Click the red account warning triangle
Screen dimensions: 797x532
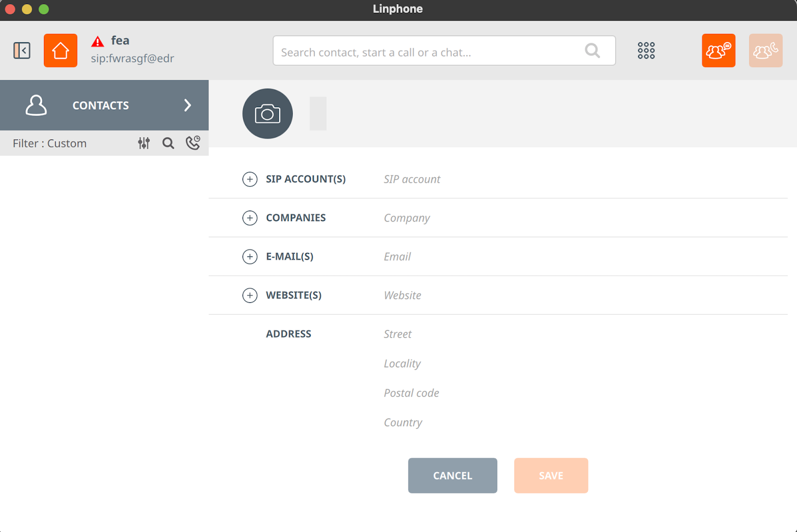click(98, 41)
